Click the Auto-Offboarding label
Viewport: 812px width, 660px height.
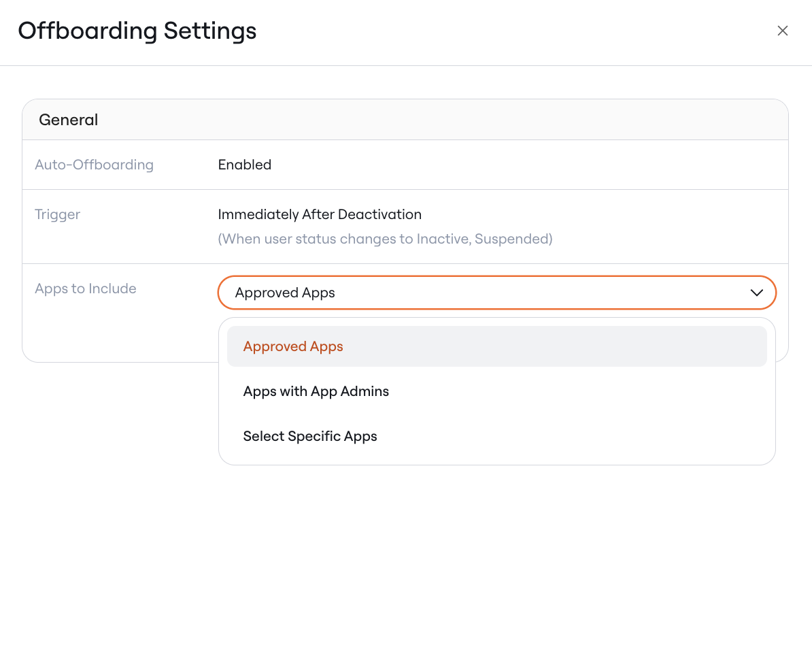(95, 165)
